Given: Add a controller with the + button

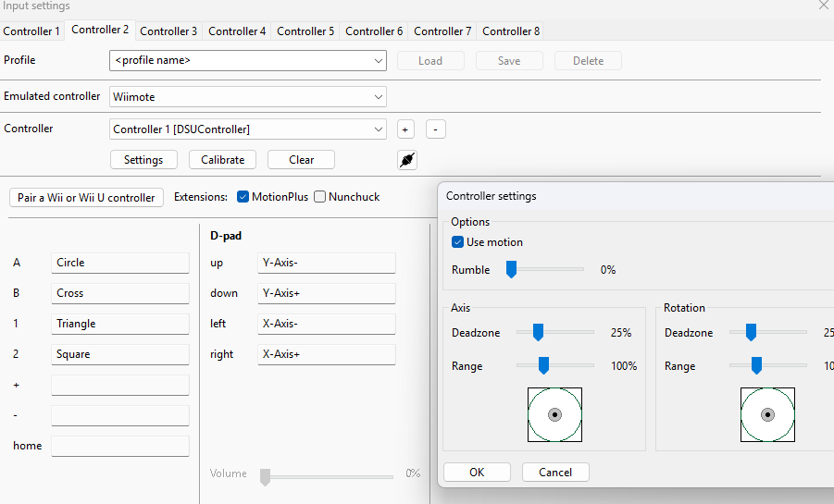Looking at the screenshot, I should click(405, 129).
